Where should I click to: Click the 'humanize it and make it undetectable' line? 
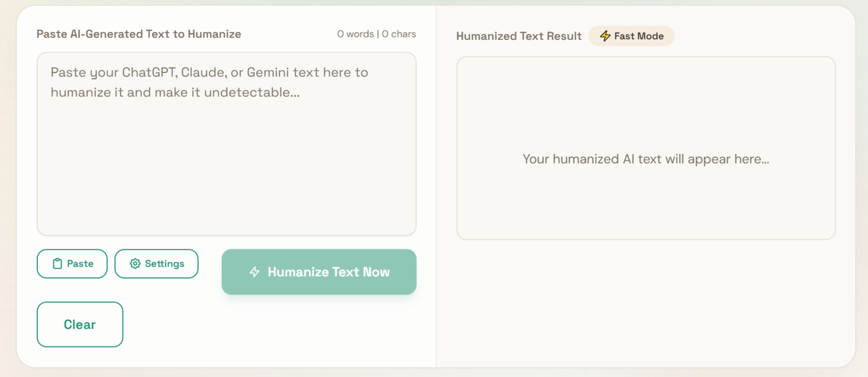pyautogui.click(x=175, y=93)
